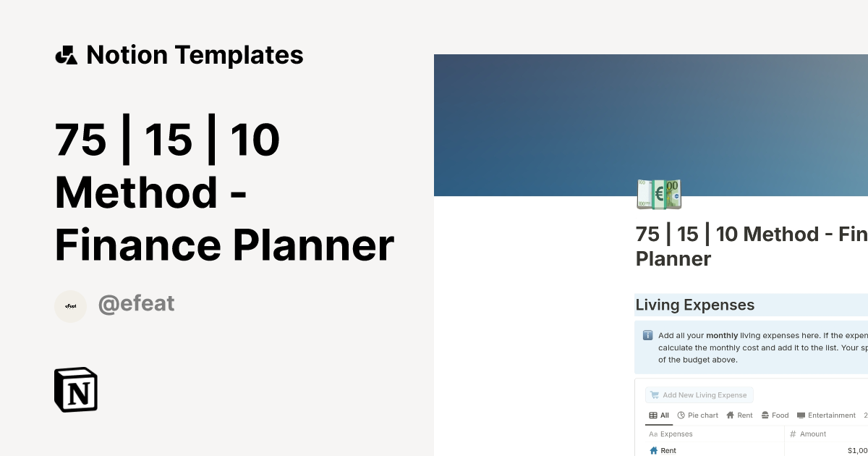This screenshot has width=868, height=456.
Task: Click the euro banknotes page emoji icon
Action: click(x=658, y=193)
